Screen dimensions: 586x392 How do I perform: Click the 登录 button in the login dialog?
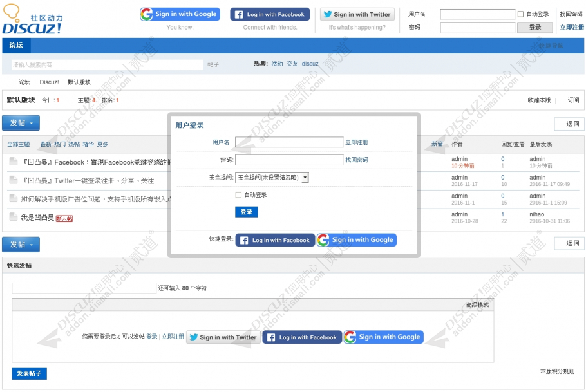pyautogui.click(x=246, y=212)
